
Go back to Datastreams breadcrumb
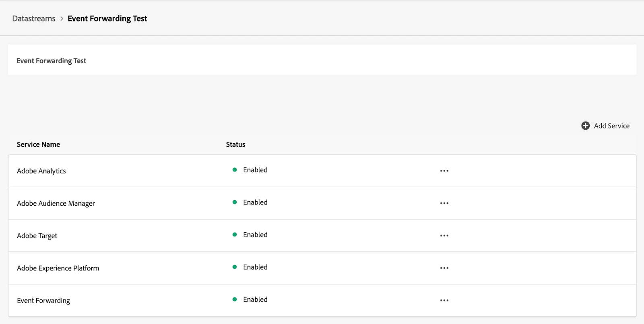[34, 19]
